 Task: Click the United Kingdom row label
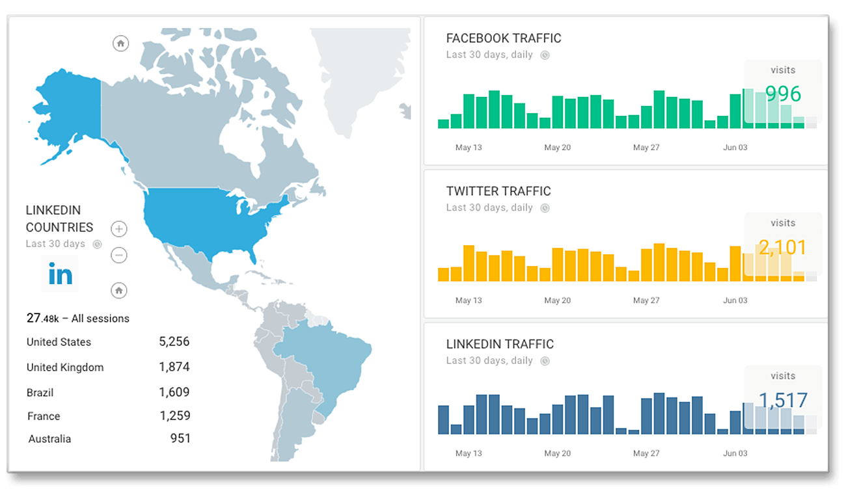pos(65,367)
